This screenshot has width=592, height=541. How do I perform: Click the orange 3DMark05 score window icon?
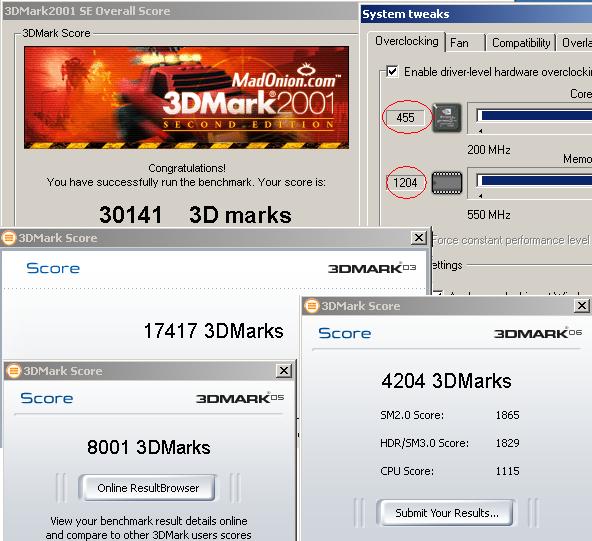pos(14,371)
